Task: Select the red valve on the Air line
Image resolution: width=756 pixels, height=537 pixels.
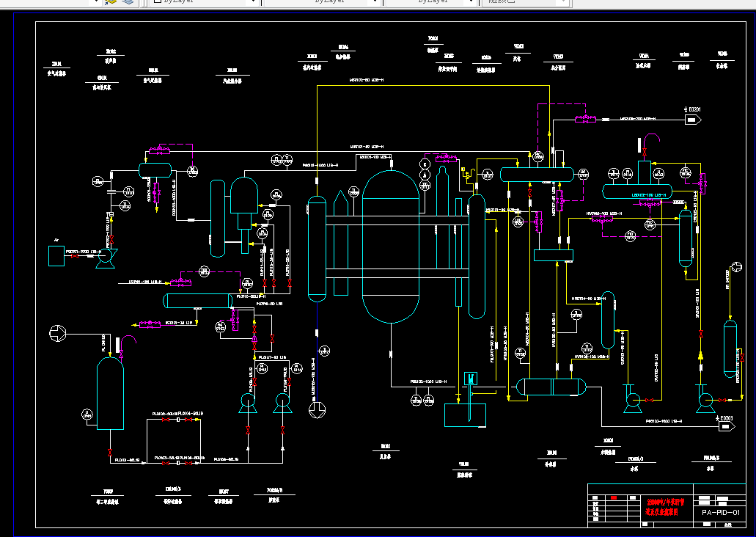Action: coord(75,256)
